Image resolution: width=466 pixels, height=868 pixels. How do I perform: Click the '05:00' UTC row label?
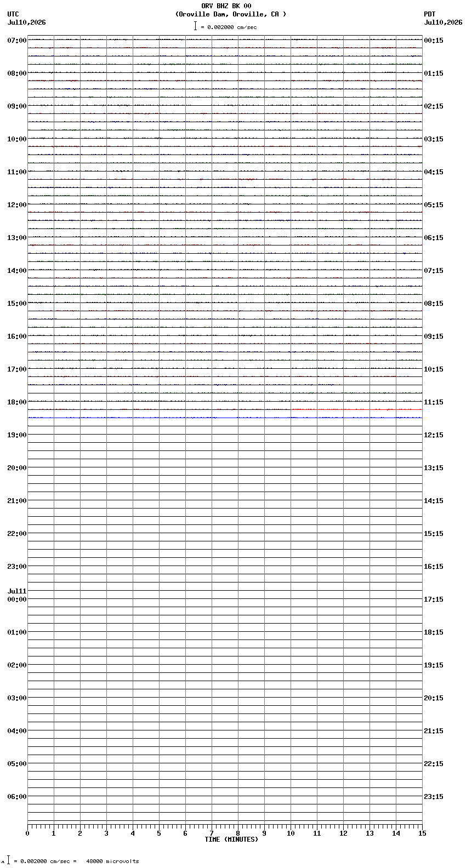[17, 764]
